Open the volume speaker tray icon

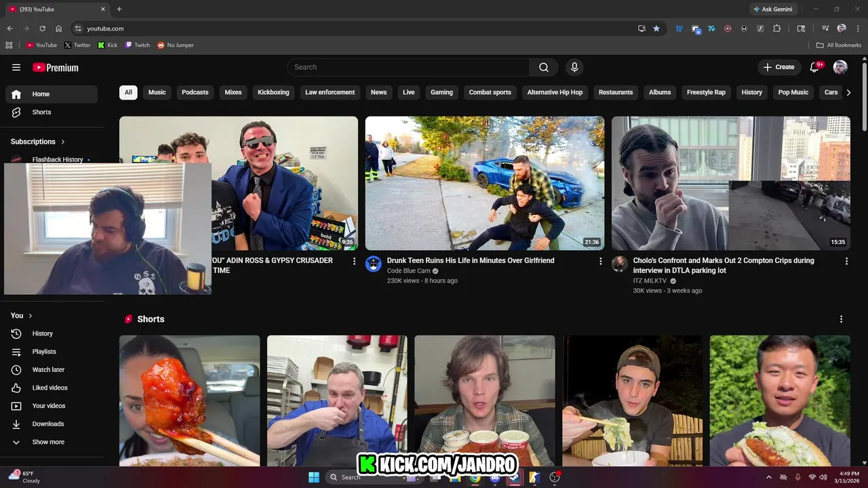[823, 477]
